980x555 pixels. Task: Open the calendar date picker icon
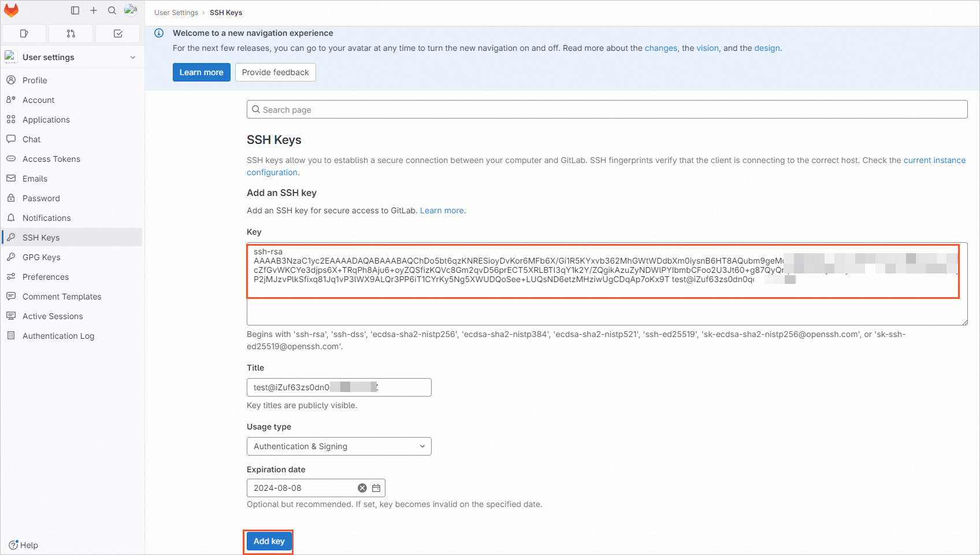tap(376, 488)
